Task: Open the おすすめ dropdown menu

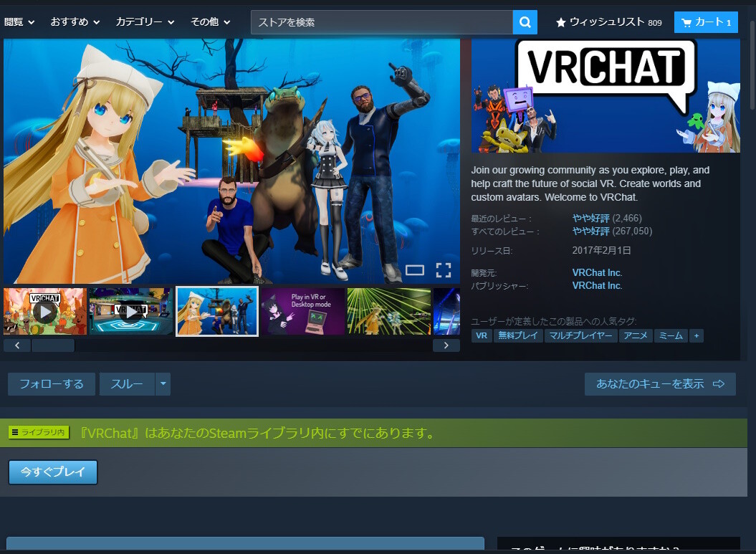Action: (x=75, y=22)
